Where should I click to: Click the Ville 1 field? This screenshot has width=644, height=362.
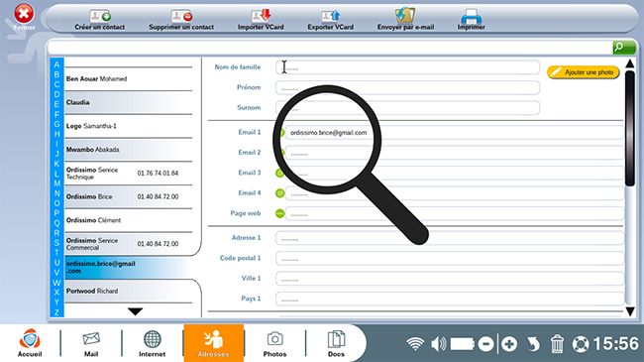450,279
